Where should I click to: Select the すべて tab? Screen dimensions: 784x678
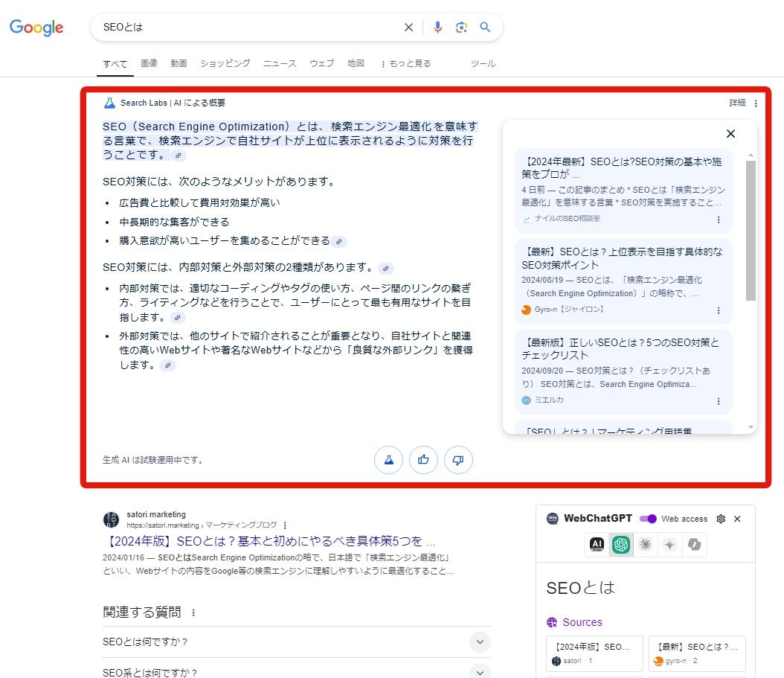coord(115,64)
